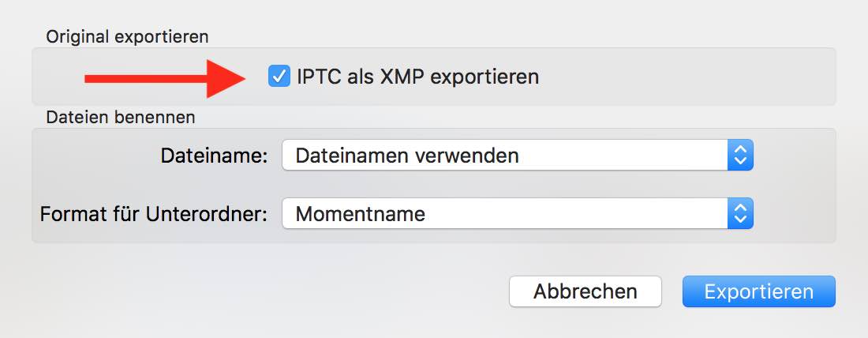This screenshot has width=868, height=338.
Task: Select the 'Dateinamen verwenden' value text
Action: point(406,156)
